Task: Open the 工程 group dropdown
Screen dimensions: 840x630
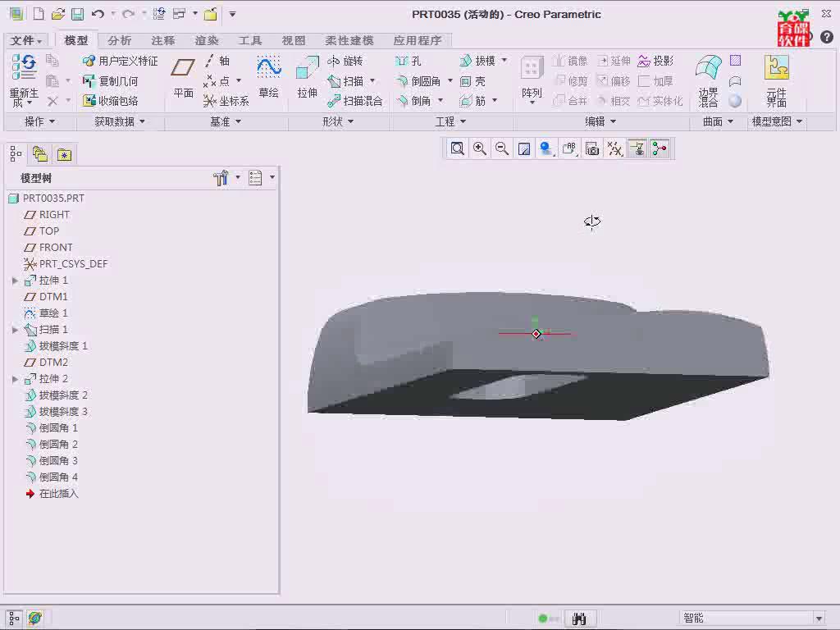Action: coord(450,121)
